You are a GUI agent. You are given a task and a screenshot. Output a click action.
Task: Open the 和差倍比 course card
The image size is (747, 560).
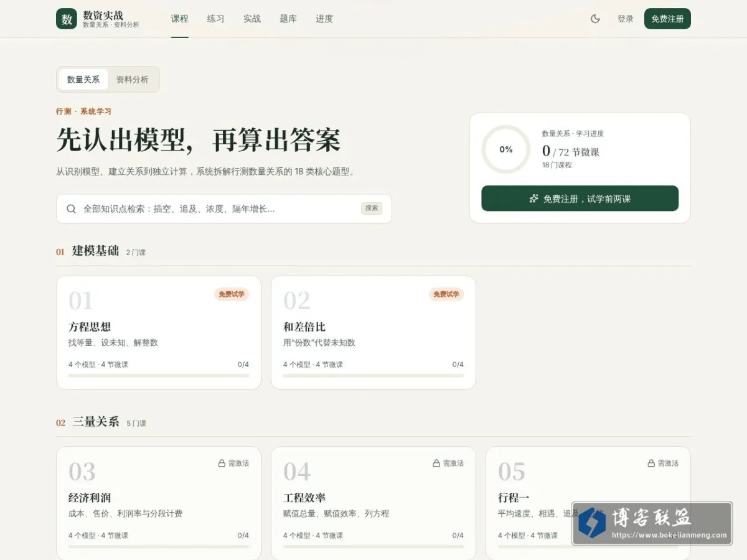pos(374,333)
